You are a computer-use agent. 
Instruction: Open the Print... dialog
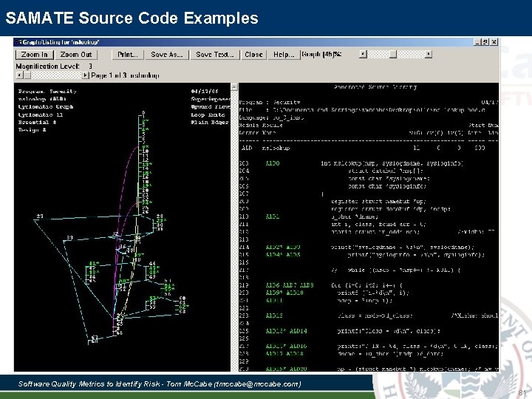point(128,55)
